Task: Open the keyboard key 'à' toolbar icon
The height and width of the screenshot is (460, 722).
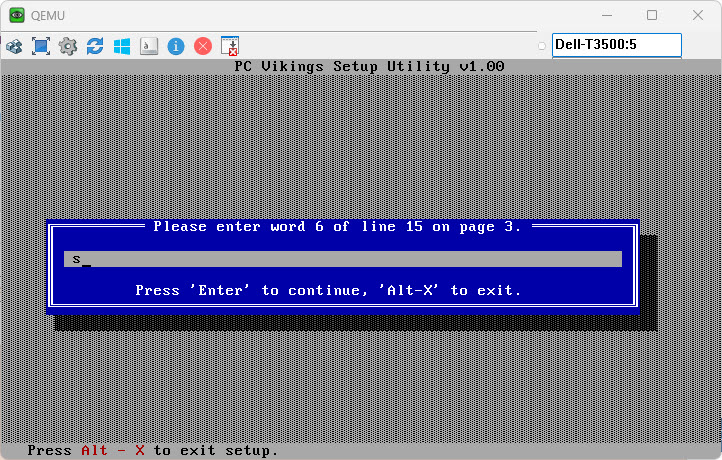Action: coord(149,46)
